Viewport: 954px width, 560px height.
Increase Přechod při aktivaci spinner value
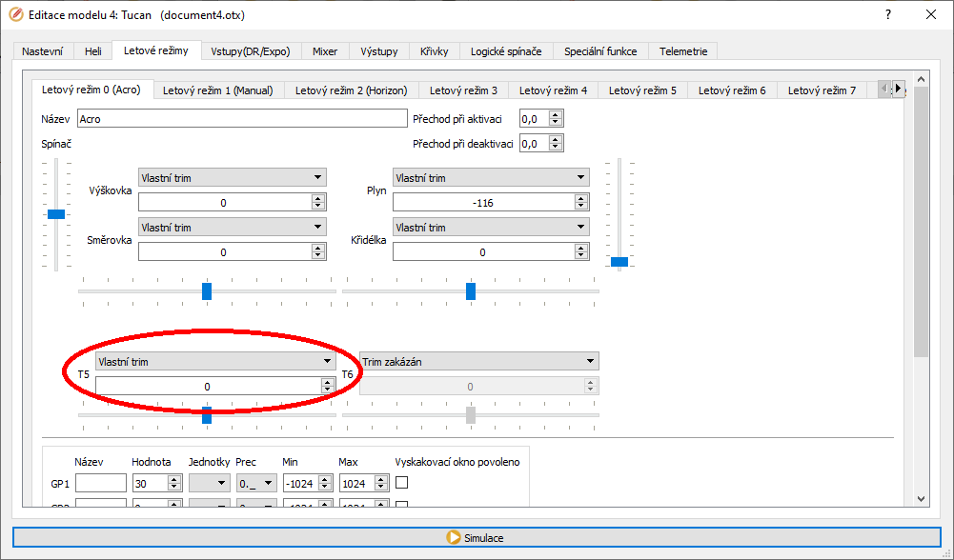click(x=557, y=114)
